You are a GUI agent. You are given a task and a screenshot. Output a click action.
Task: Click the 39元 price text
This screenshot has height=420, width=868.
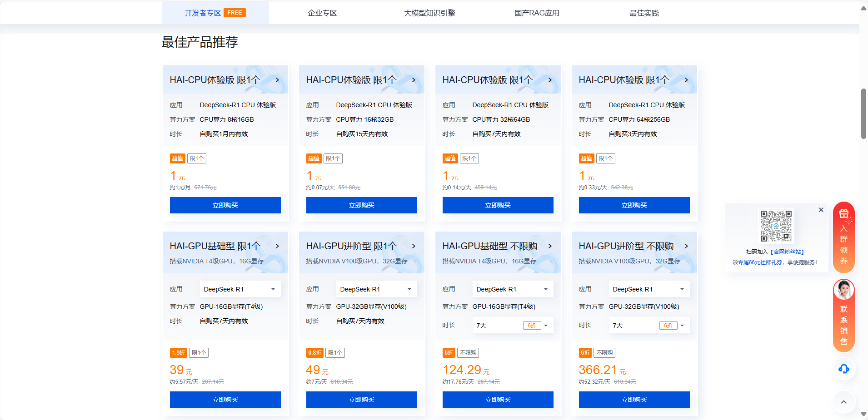click(181, 370)
